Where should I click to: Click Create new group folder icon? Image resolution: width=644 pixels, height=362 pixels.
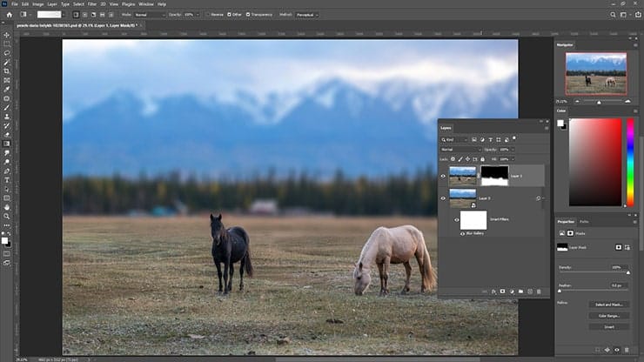(520, 292)
